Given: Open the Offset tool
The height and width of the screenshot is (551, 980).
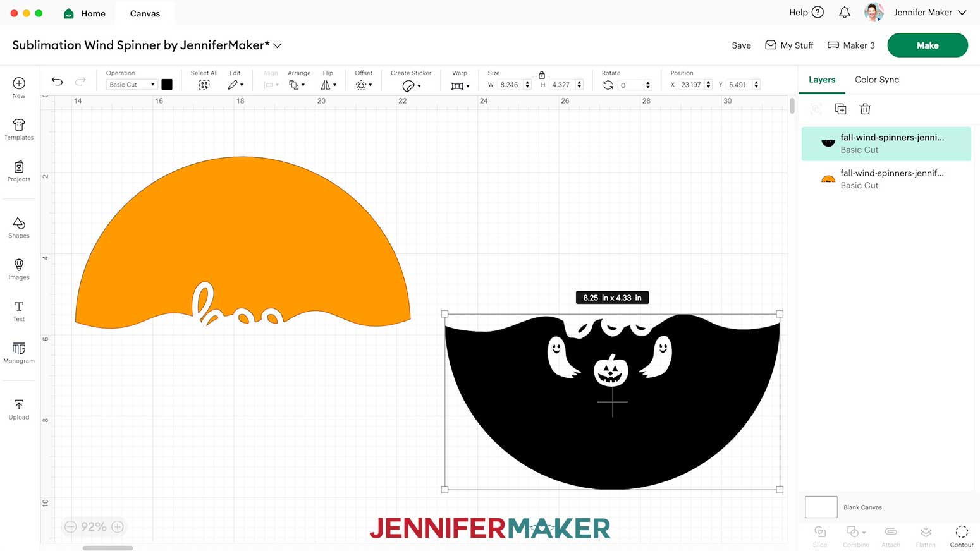Looking at the screenshot, I should click(x=364, y=85).
